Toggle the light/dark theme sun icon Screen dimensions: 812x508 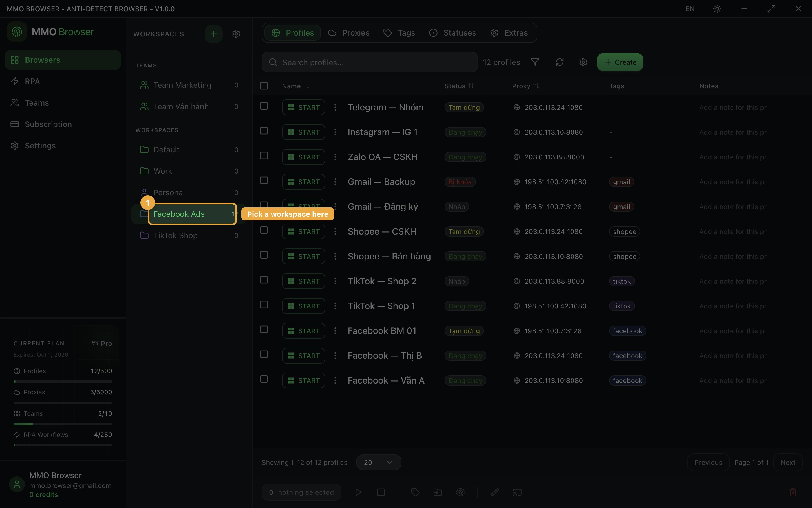coord(717,9)
